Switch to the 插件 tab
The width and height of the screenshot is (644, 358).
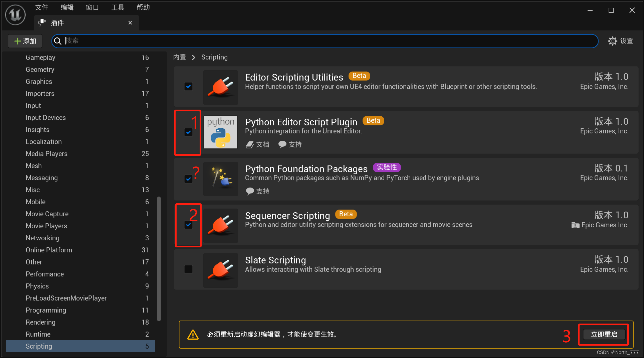86,23
